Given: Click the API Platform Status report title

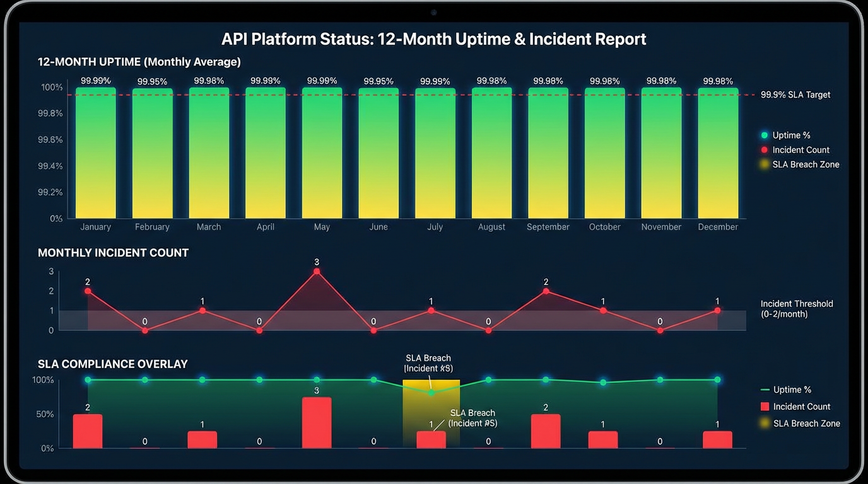Looking at the screenshot, I should coord(433,39).
